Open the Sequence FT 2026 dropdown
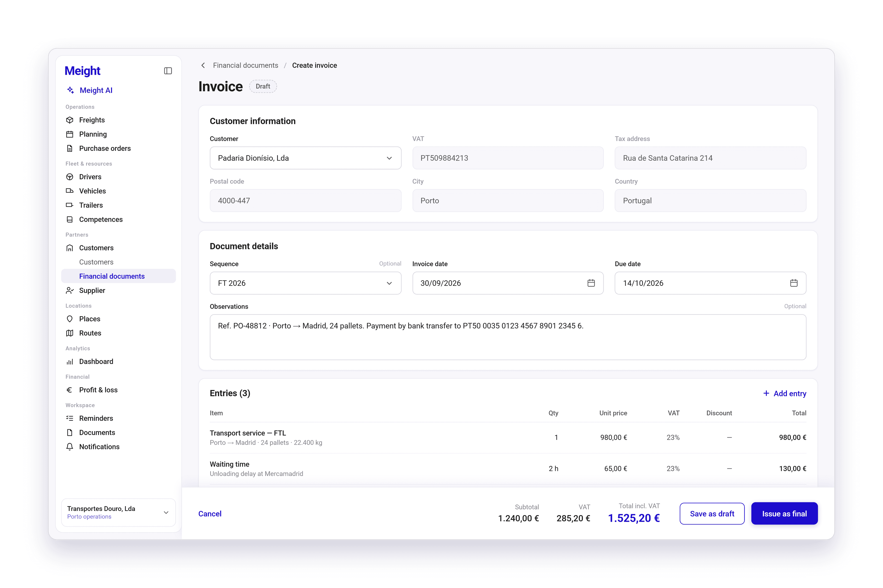 coord(305,283)
